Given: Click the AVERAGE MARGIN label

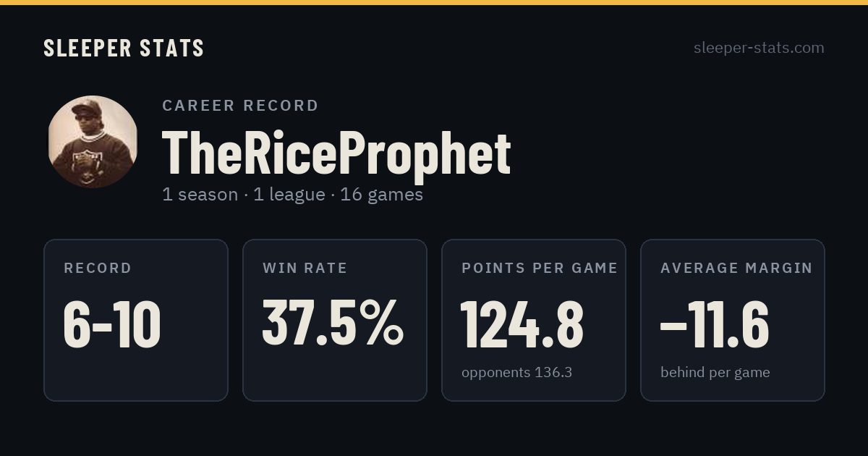Looking at the screenshot, I should pos(736,268).
